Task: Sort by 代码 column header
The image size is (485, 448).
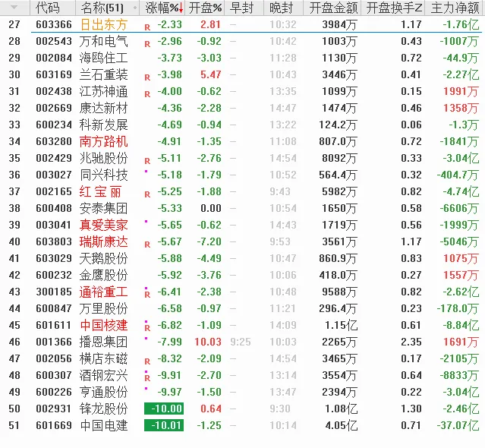Action: (x=47, y=8)
